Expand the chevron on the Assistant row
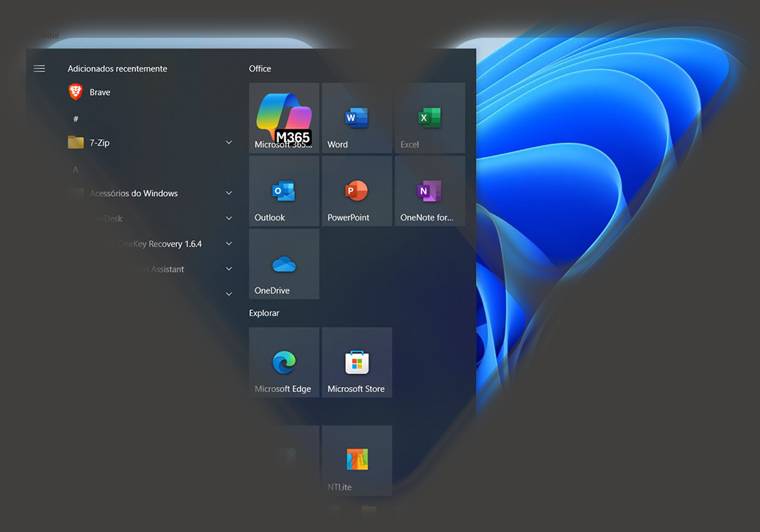Screen dimensions: 760x532 coord(229,269)
